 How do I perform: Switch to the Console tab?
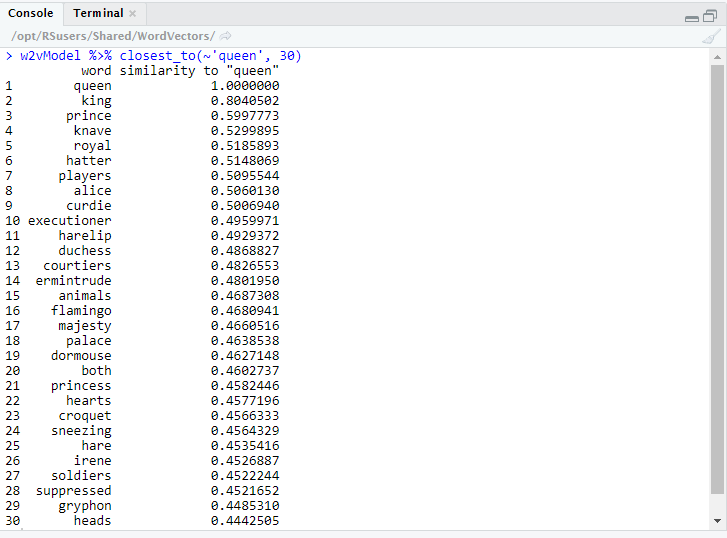pyautogui.click(x=31, y=13)
